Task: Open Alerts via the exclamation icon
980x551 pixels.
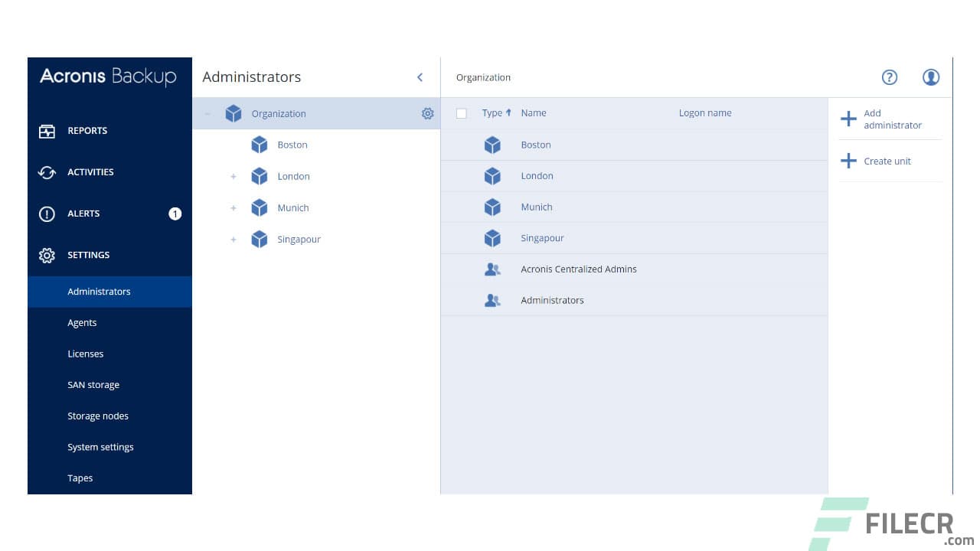Action: point(47,214)
